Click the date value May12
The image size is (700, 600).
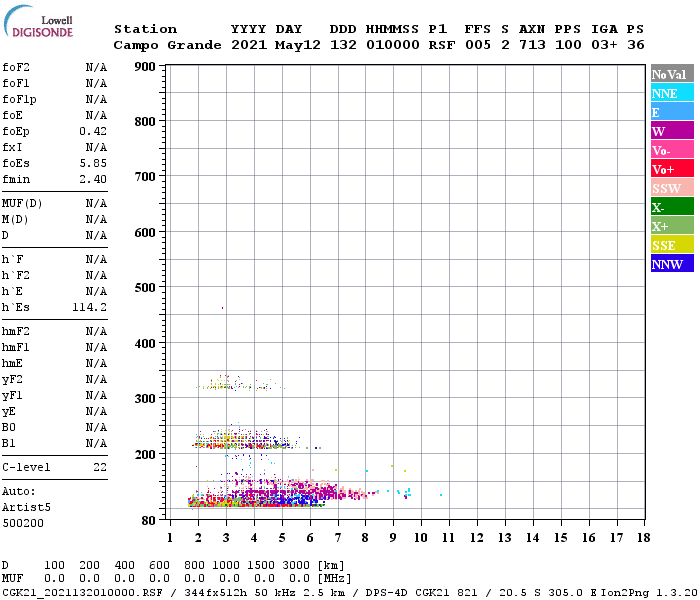(298, 45)
